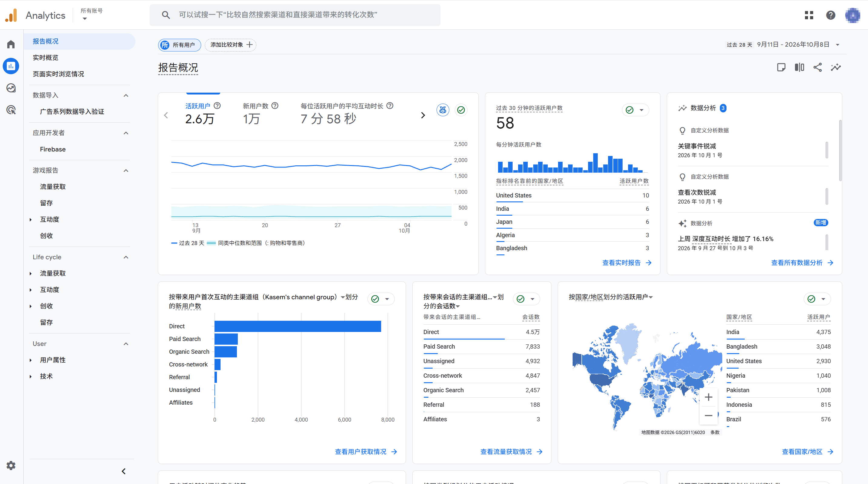
Task: Go to previous metric arrow
Action: [166, 115]
